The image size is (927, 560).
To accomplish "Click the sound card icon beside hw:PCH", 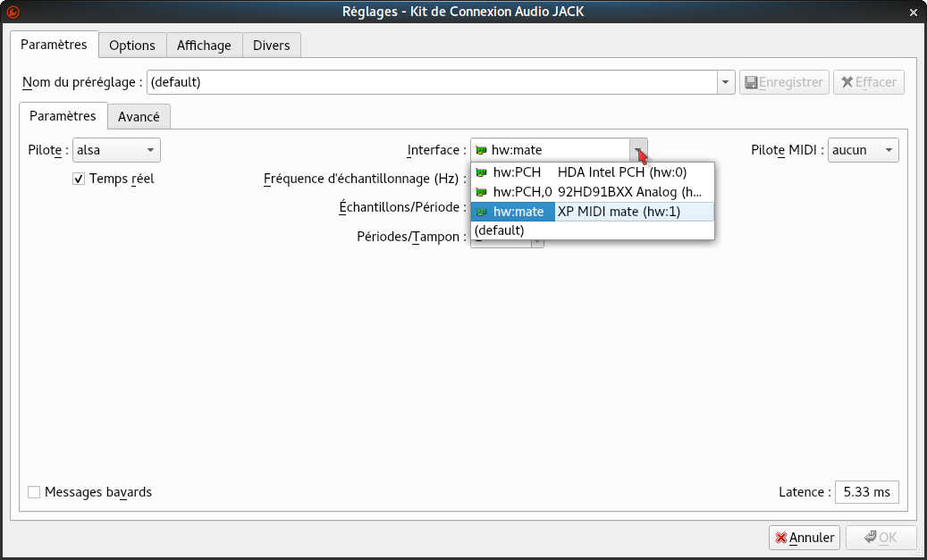I will [x=481, y=172].
